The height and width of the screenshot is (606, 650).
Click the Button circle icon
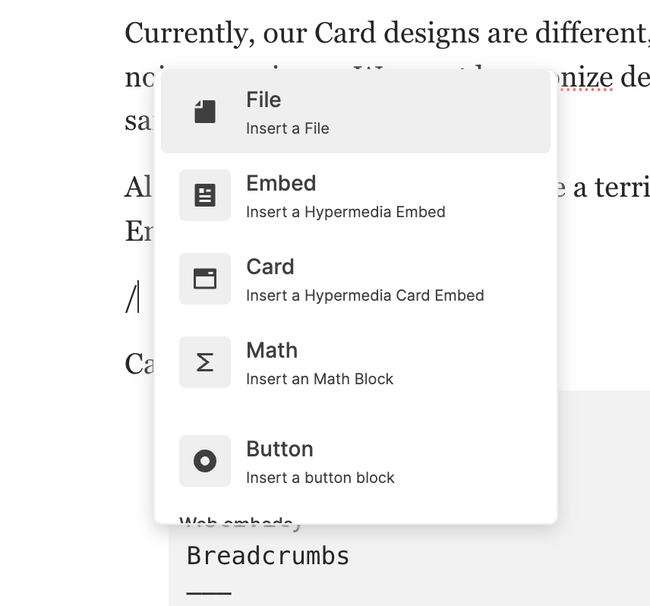click(x=205, y=461)
